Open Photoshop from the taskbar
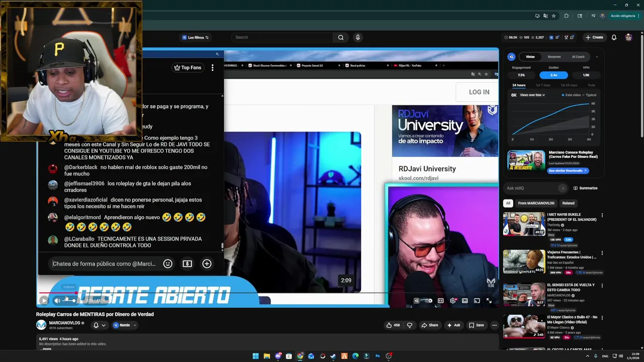Viewport: 644px width, 362px height. (377, 356)
